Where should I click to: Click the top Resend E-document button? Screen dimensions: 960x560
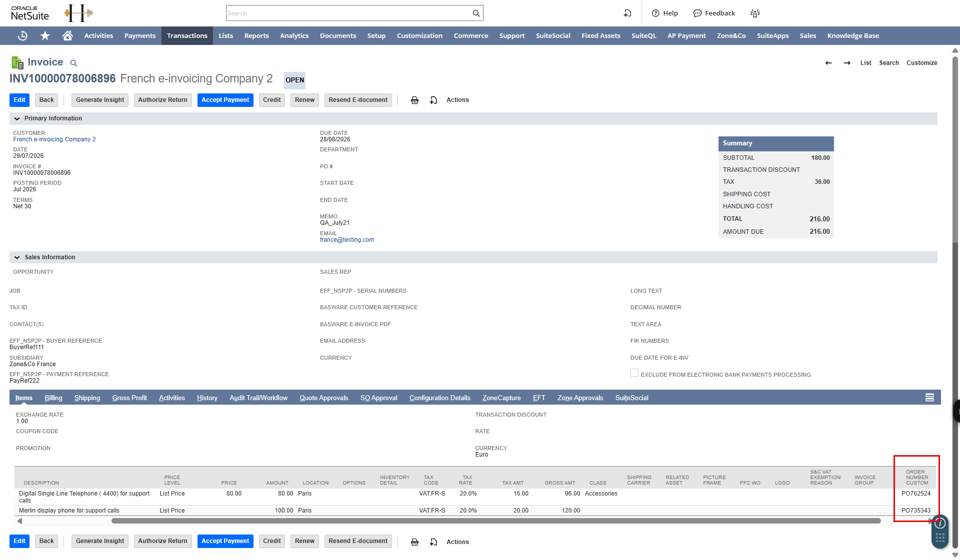click(x=358, y=100)
